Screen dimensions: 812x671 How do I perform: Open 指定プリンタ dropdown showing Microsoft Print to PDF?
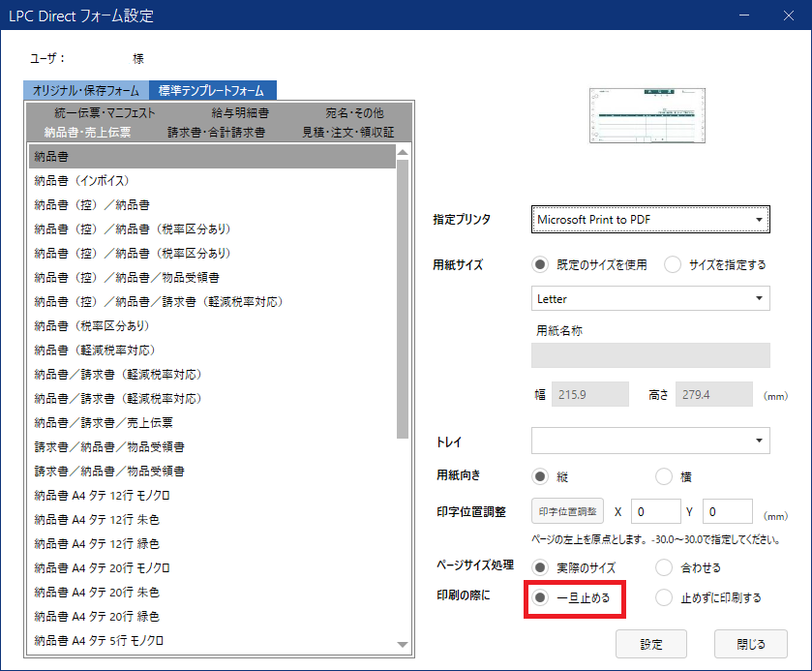click(650, 219)
